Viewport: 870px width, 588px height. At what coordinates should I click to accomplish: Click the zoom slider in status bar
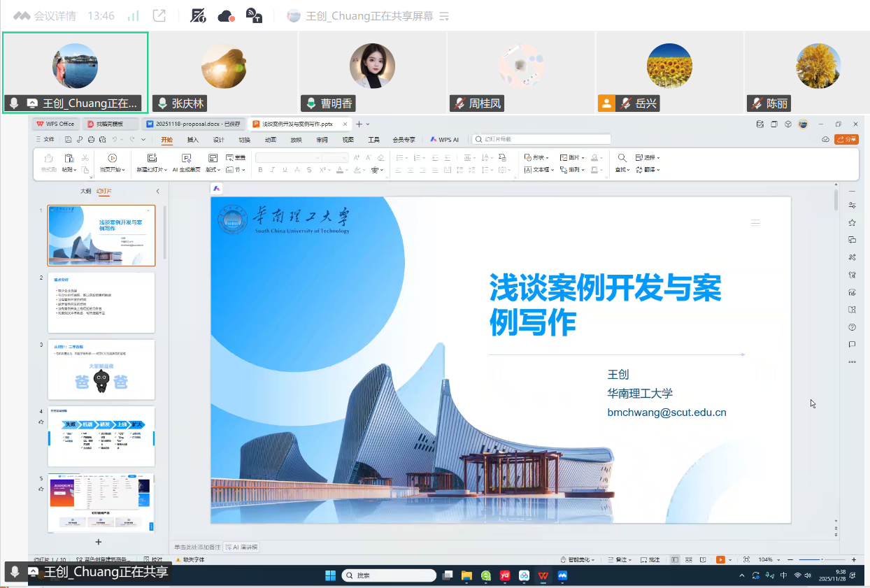(x=822, y=559)
